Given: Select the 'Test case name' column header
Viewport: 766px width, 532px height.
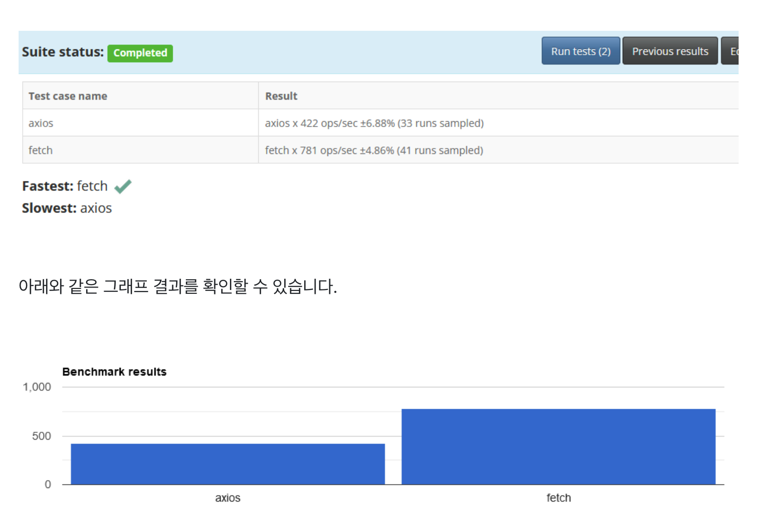Looking at the screenshot, I should [x=140, y=96].
